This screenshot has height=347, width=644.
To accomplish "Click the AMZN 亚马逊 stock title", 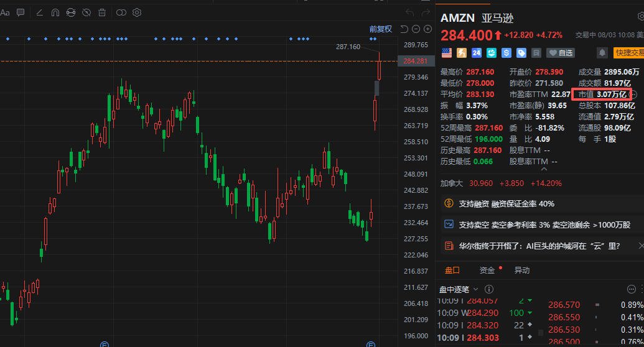I will click(x=477, y=18).
